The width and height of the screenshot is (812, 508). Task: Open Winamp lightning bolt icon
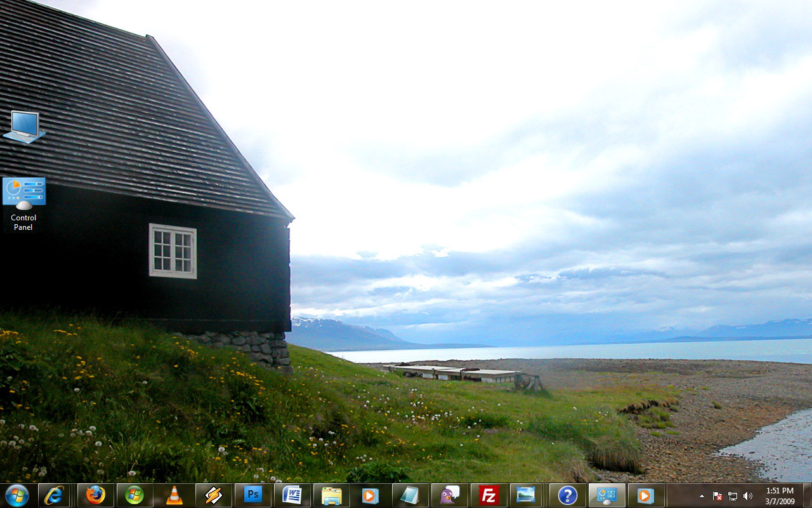[214, 495]
